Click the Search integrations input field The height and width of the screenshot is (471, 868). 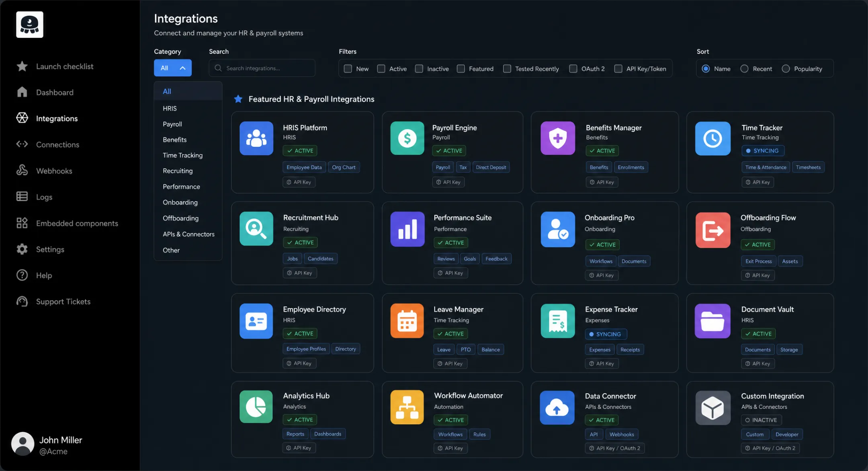pyautogui.click(x=262, y=68)
